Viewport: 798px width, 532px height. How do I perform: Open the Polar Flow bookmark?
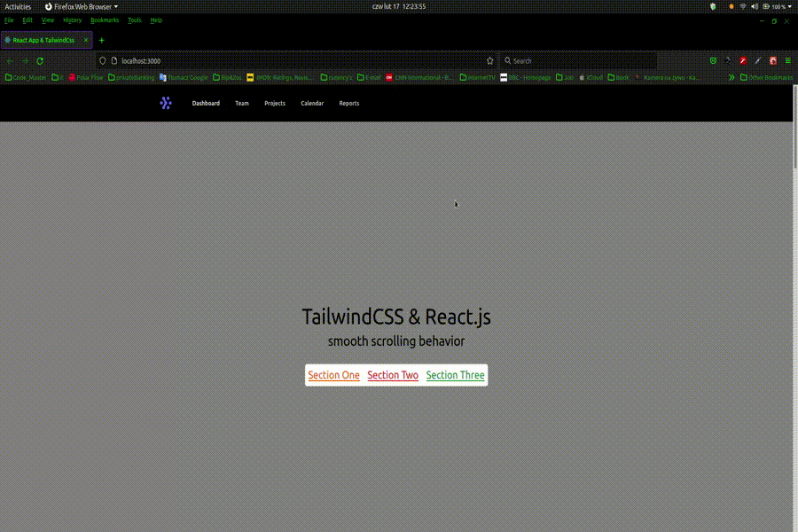point(85,78)
